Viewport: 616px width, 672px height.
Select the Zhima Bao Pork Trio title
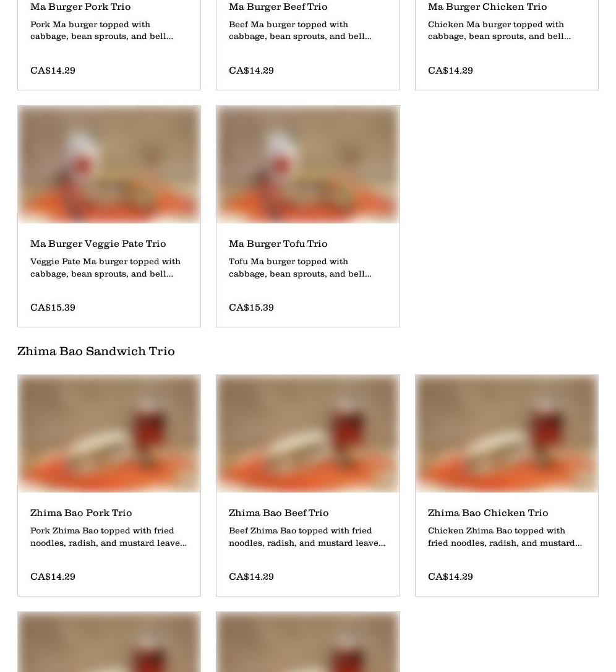click(81, 513)
